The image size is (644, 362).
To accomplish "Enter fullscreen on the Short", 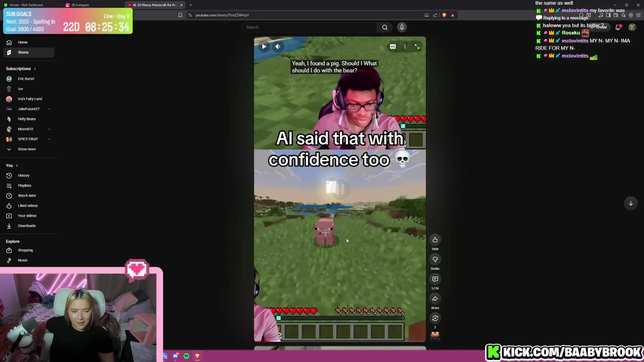I will coord(417,47).
